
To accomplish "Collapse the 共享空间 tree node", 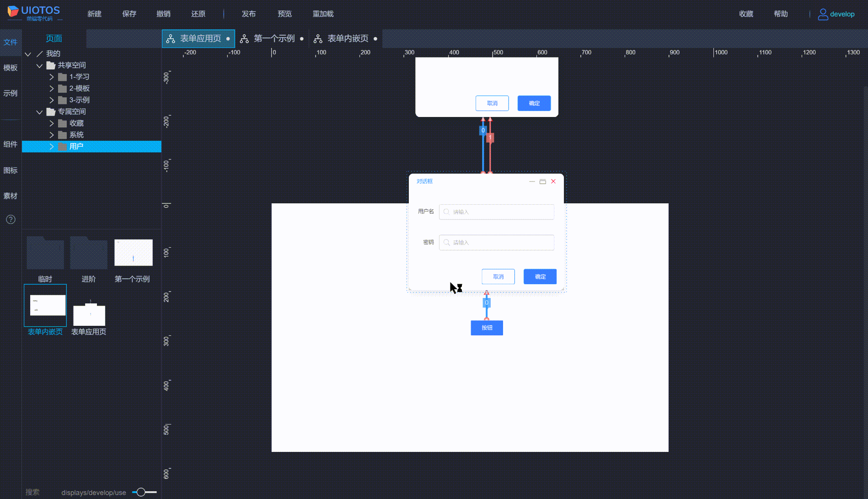I will [x=39, y=66].
